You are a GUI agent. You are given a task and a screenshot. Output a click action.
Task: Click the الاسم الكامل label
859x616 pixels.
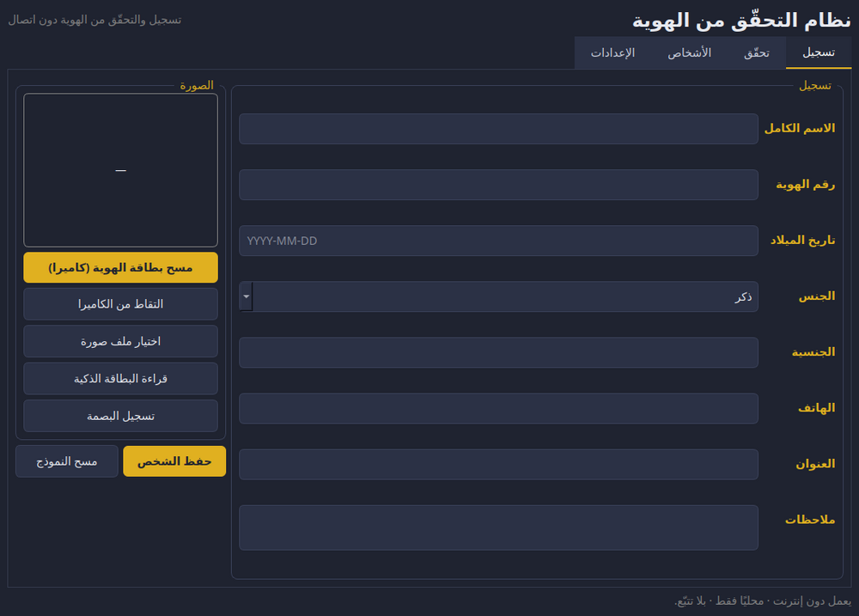(x=800, y=128)
